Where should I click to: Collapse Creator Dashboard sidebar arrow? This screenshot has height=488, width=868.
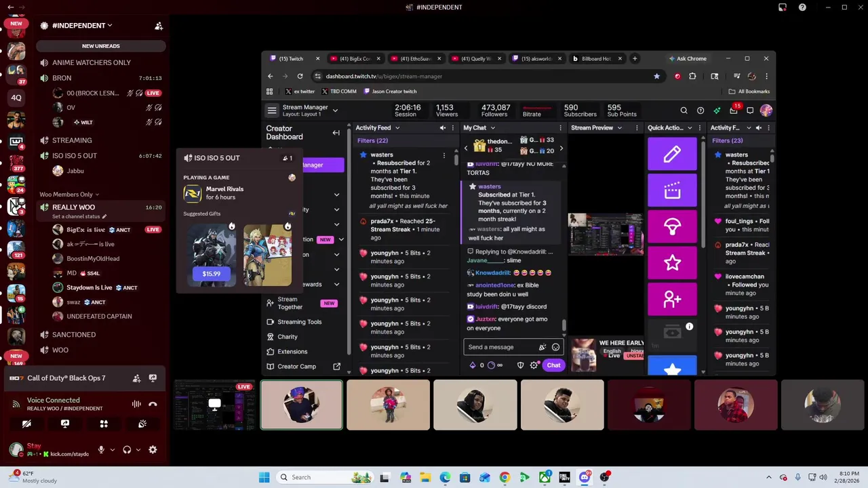tap(336, 133)
